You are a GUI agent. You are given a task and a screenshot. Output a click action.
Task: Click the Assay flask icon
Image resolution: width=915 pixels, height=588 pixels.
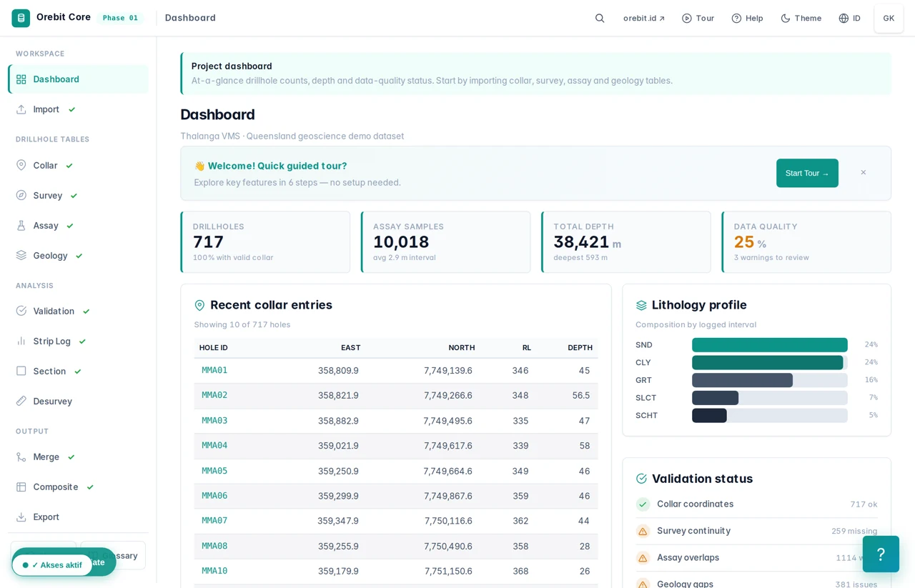click(x=21, y=225)
